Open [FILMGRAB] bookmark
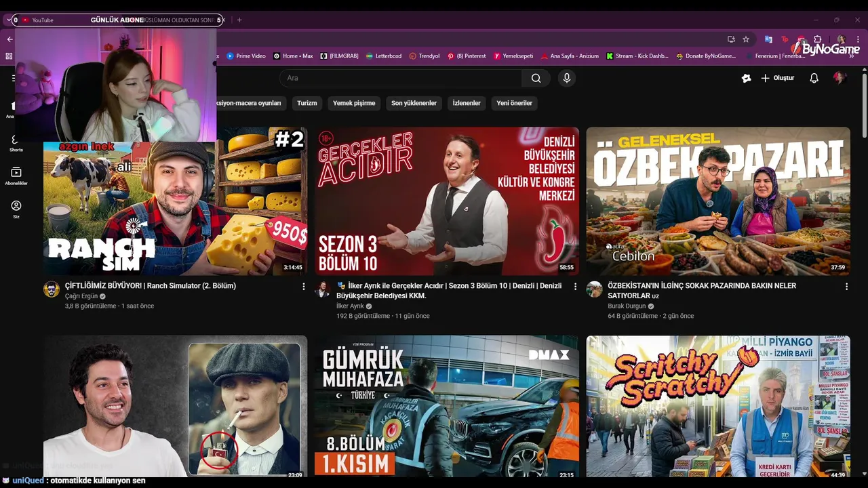The image size is (868, 488). tap(339, 56)
